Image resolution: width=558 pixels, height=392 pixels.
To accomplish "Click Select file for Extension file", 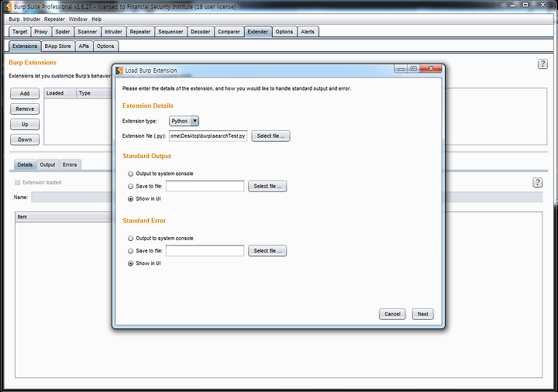I will [270, 136].
